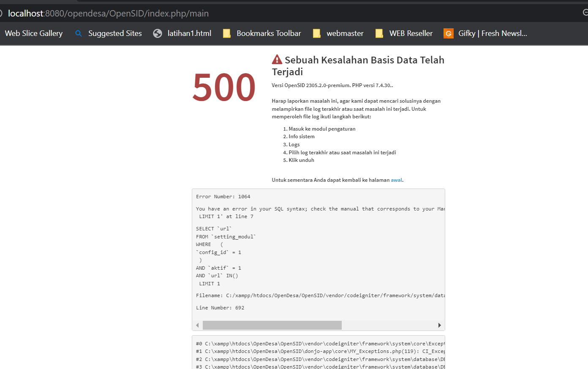The width and height of the screenshot is (588, 369).
Task: Click the yellow folder icon beside webmaster
Action: (317, 33)
